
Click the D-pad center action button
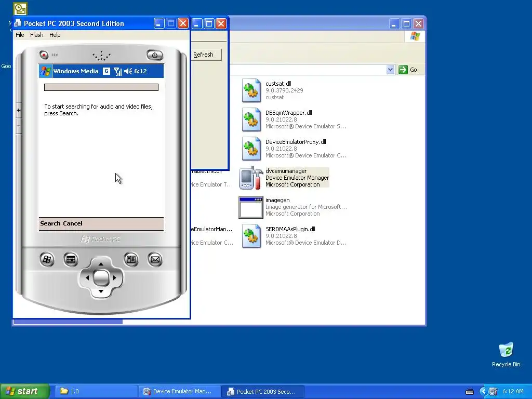tap(101, 278)
